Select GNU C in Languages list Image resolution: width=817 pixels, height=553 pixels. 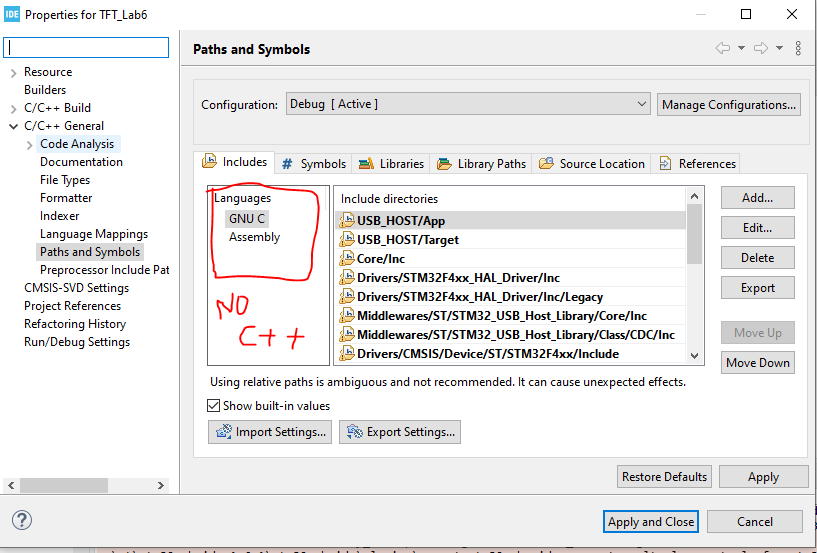tap(247, 218)
